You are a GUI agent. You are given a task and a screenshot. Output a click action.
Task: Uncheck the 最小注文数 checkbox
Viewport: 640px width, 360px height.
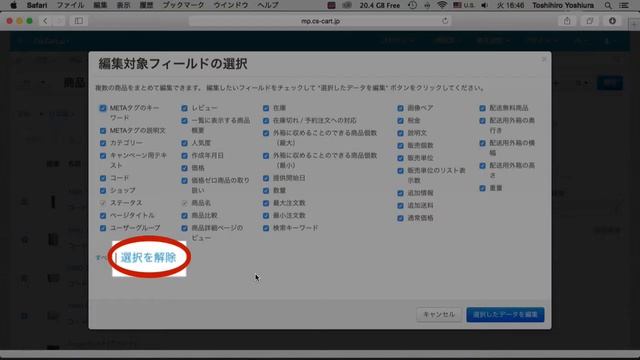(266, 216)
